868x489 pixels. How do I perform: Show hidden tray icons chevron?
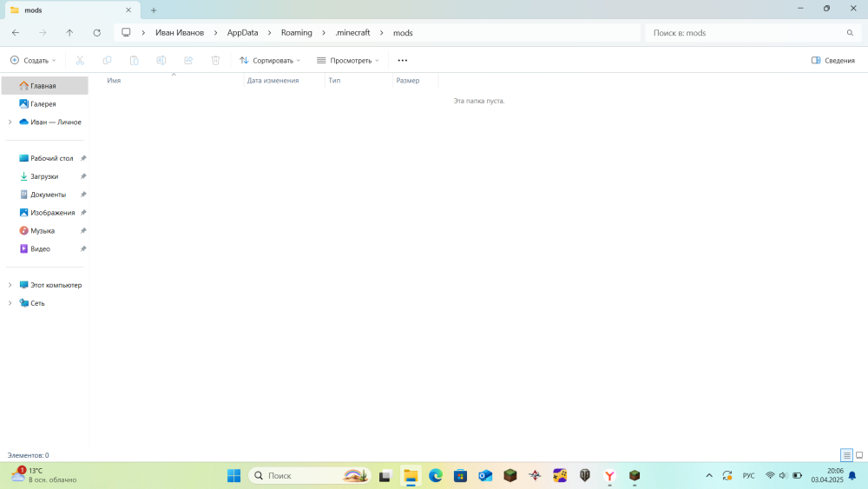click(709, 476)
